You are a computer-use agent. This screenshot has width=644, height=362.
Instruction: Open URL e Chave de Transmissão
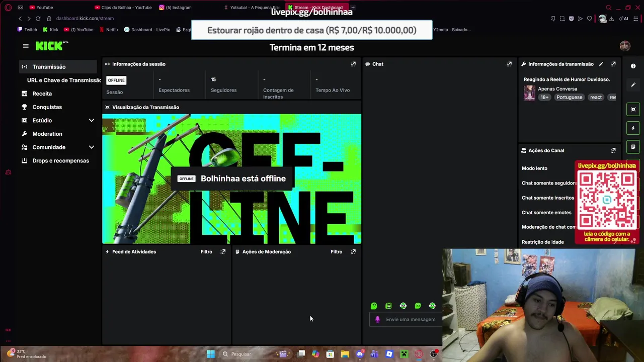pyautogui.click(x=64, y=80)
